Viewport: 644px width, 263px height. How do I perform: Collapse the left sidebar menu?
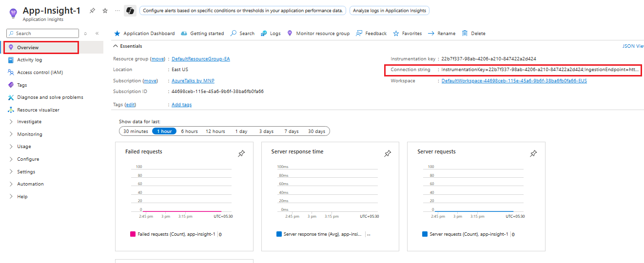[97, 34]
